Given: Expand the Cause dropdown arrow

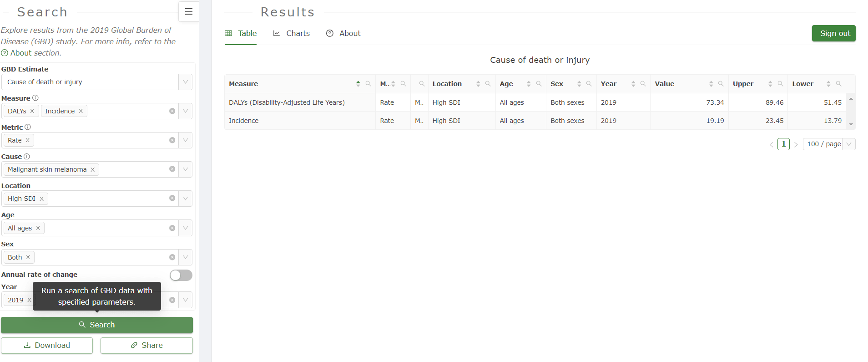Looking at the screenshot, I should [185, 169].
